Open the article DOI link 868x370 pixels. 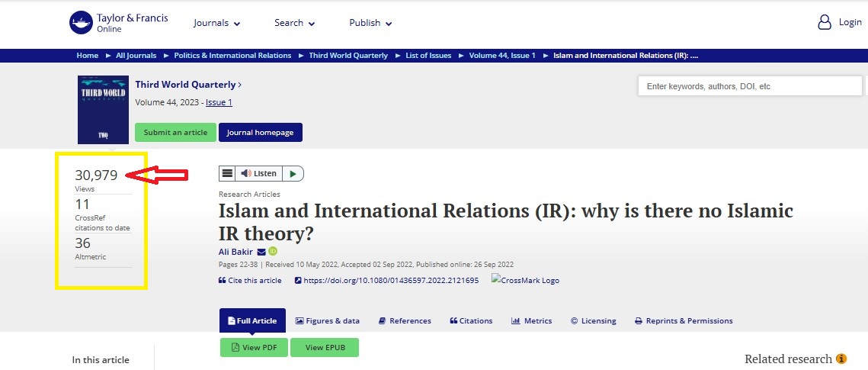(386, 280)
